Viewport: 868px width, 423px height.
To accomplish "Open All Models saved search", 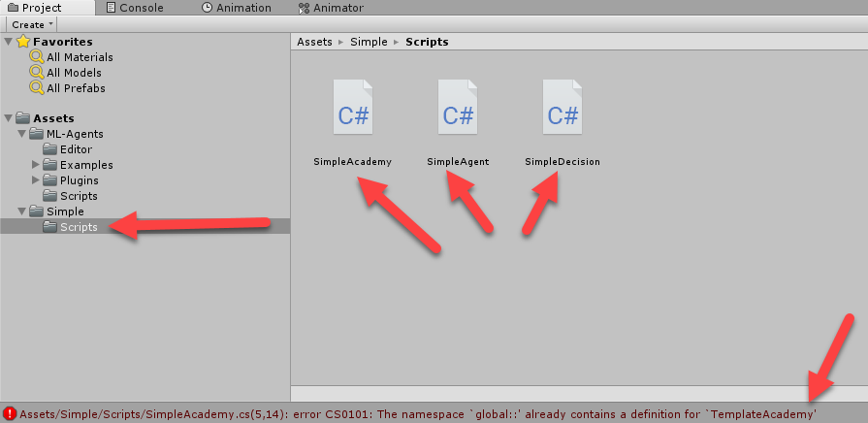I will point(66,73).
